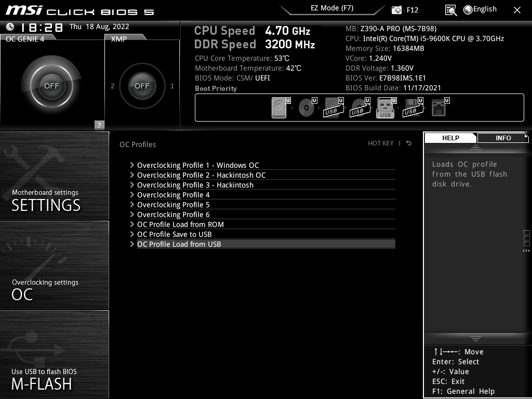
Task: Select the CD/DVD drive boot icon
Action: pos(308,108)
